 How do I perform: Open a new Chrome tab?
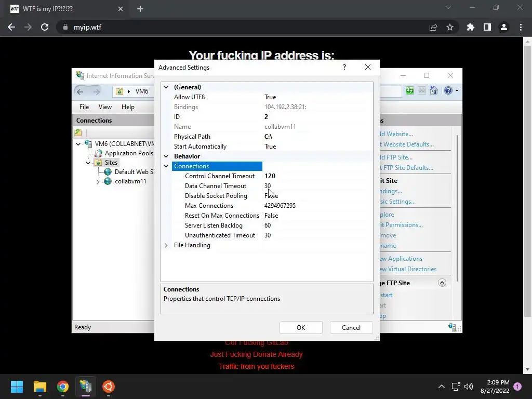(x=140, y=9)
